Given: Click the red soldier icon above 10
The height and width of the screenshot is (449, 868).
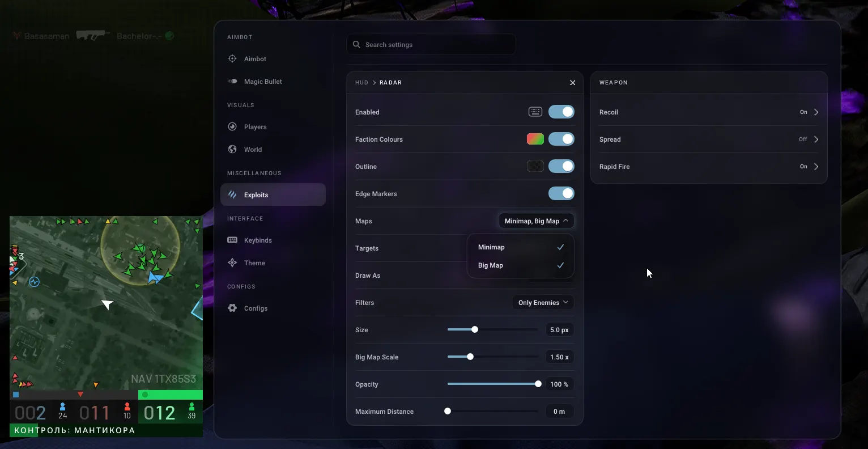Looking at the screenshot, I should pyautogui.click(x=127, y=406).
